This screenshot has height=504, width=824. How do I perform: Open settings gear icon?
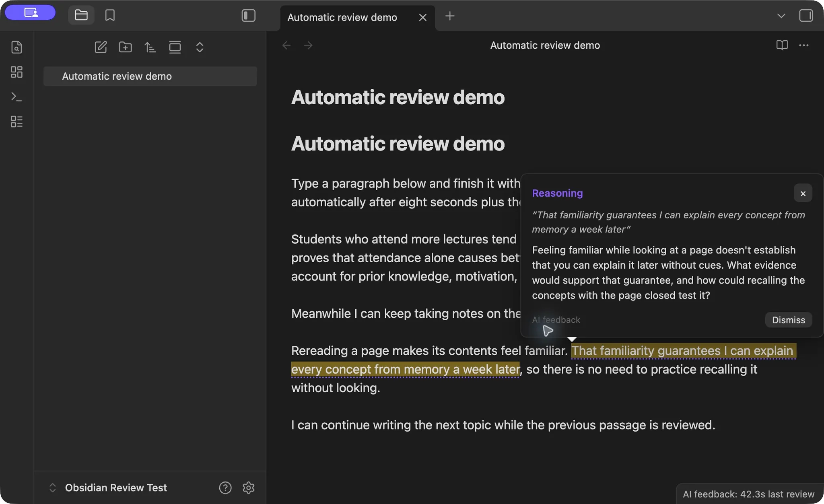(249, 488)
